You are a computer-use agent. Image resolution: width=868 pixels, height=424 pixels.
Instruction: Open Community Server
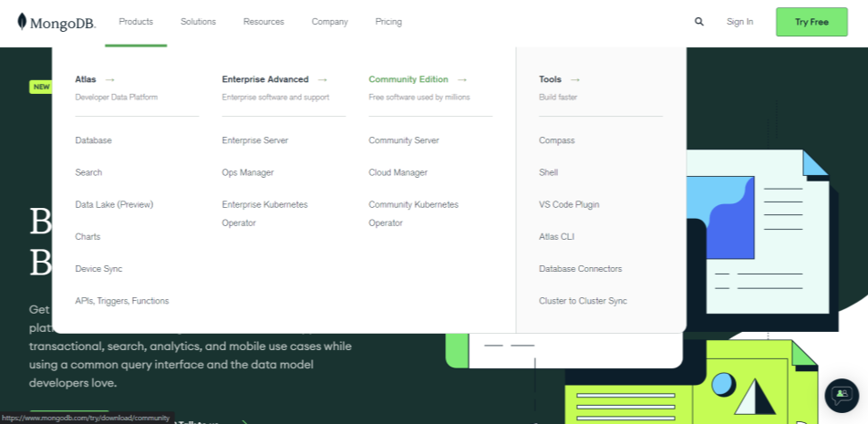coord(404,140)
